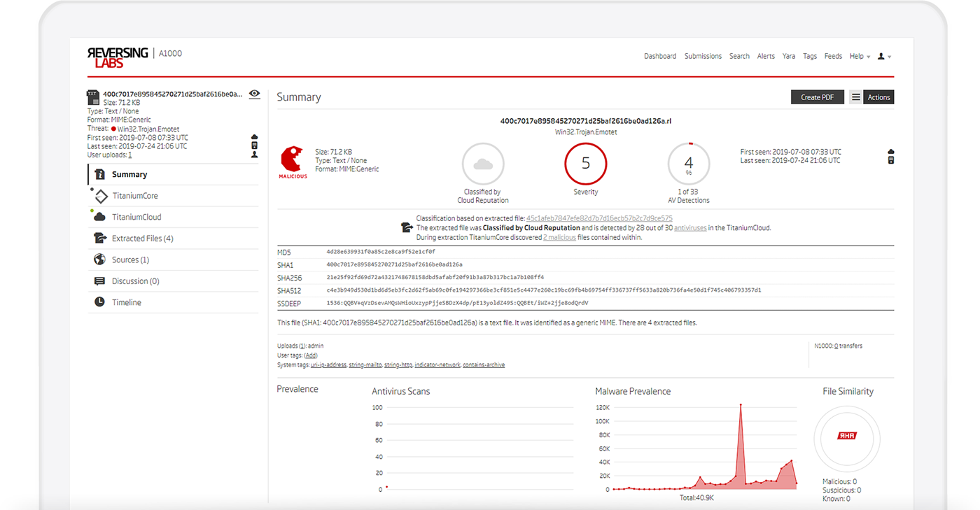This screenshot has width=980, height=510.
Task: Open Alerts in top navigation
Action: click(766, 57)
